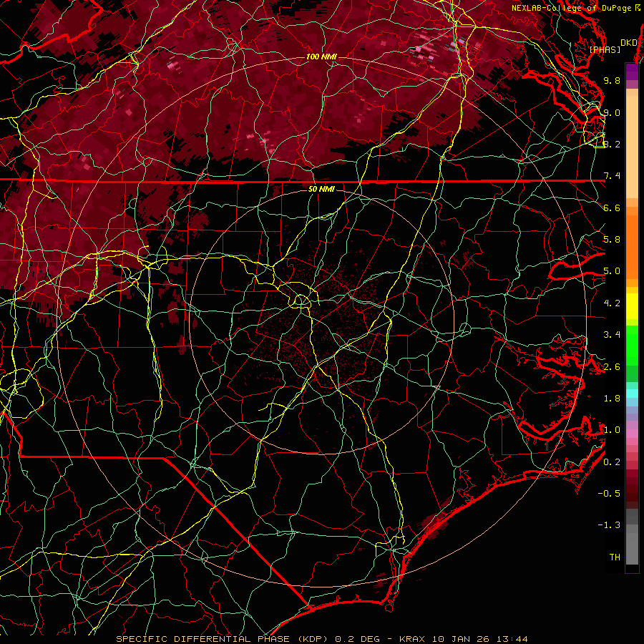Select the 5.8 scale value
This screenshot has height=644, width=644.
(x=612, y=240)
